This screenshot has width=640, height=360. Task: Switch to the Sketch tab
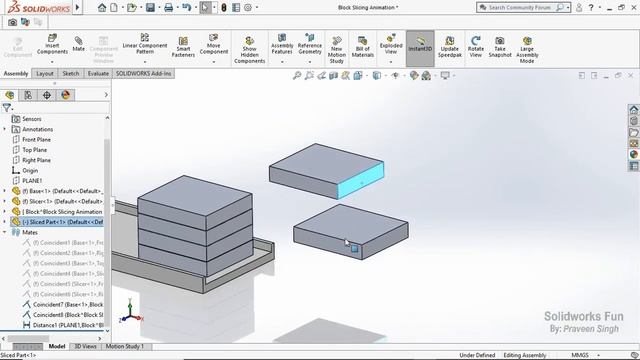click(x=71, y=73)
